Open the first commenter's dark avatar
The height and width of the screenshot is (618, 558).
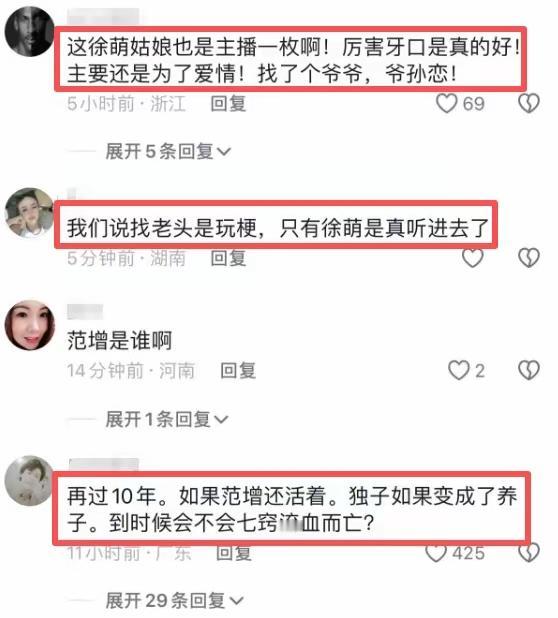pos(30,32)
